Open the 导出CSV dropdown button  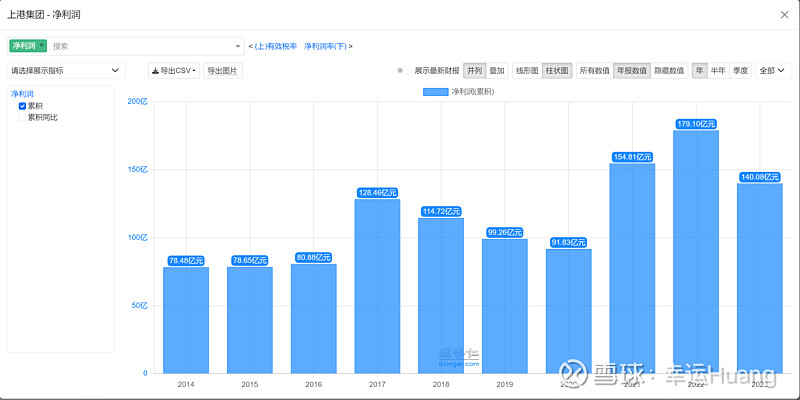174,71
